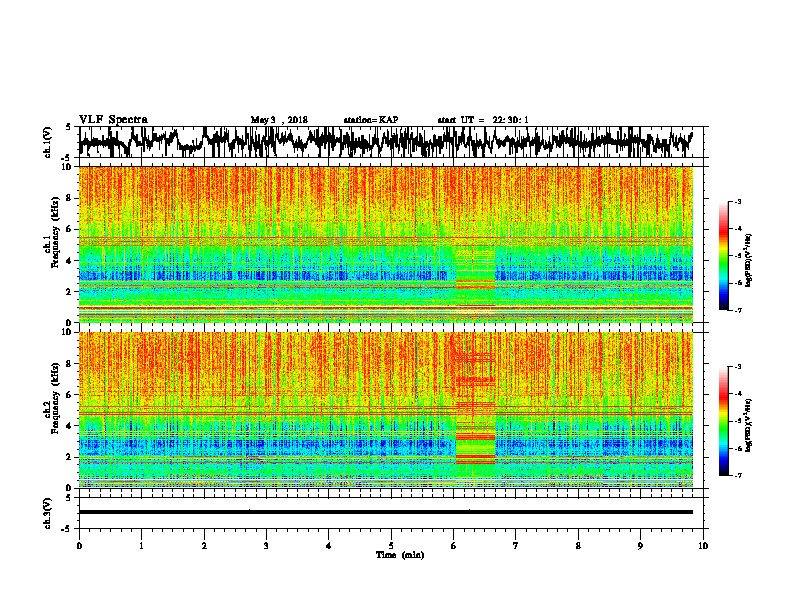The height and width of the screenshot is (612, 792).
Task: Click the "VLF Spectra" plot title
Action: pyautogui.click(x=113, y=120)
